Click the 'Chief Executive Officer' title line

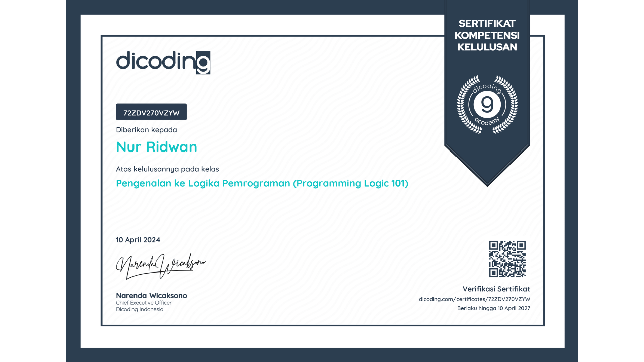point(144,302)
